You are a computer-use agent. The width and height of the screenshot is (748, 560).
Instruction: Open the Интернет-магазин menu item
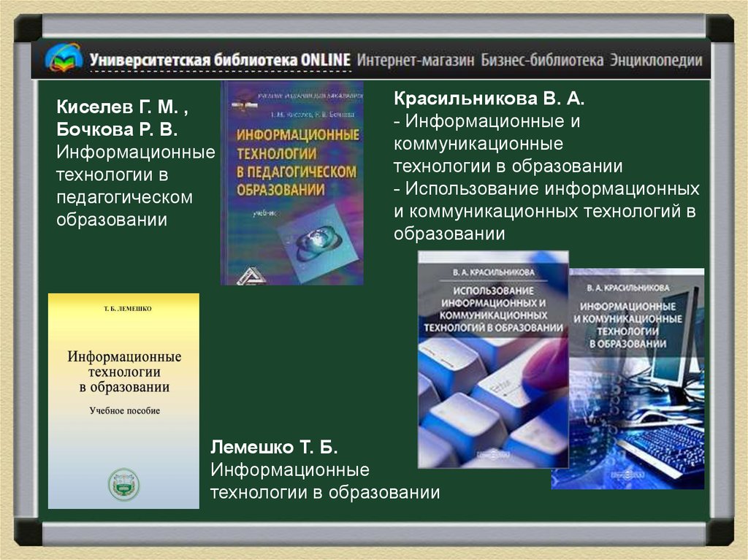(416, 60)
